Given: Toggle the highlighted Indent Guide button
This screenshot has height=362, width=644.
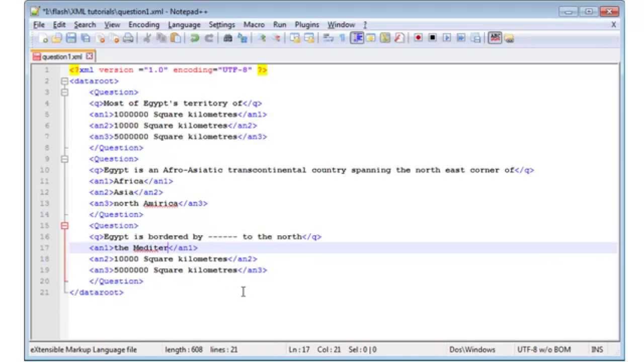Looking at the screenshot, I should click(357, 38).
